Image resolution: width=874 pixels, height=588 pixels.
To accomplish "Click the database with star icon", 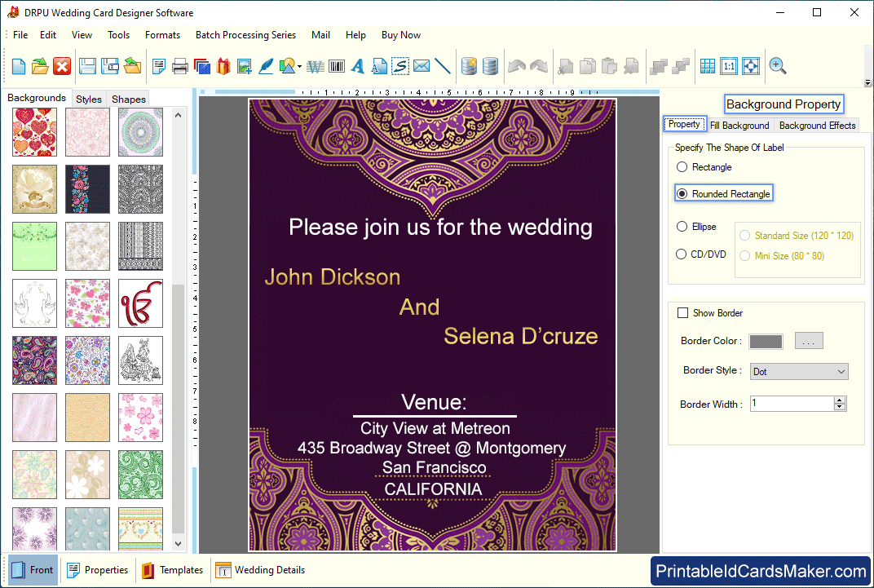I will point(469,66).
